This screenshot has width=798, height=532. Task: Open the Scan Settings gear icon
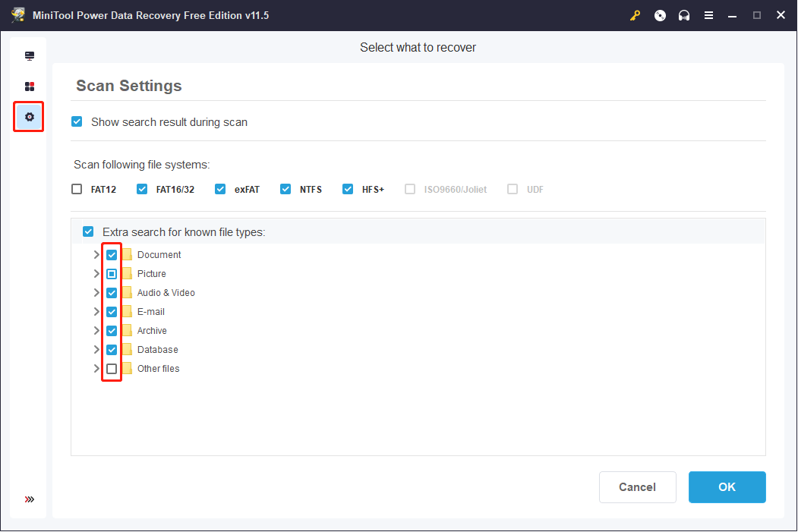click(x=30, y=117)
